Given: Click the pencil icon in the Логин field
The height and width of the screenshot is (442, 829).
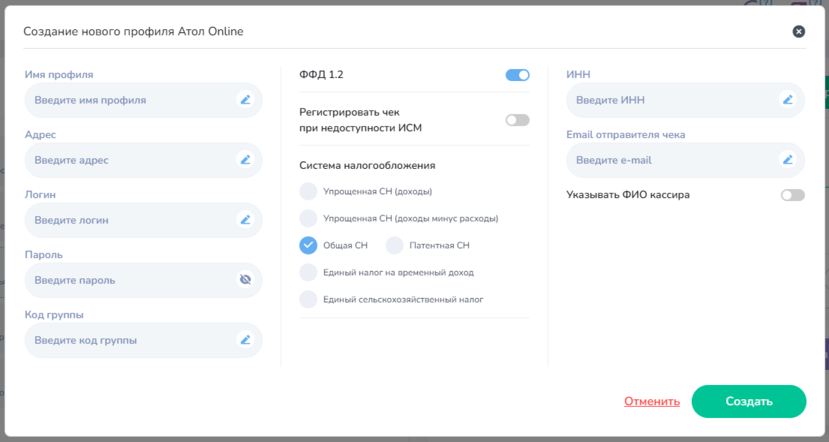Looking at the screenshot, I should coord(245,220).
